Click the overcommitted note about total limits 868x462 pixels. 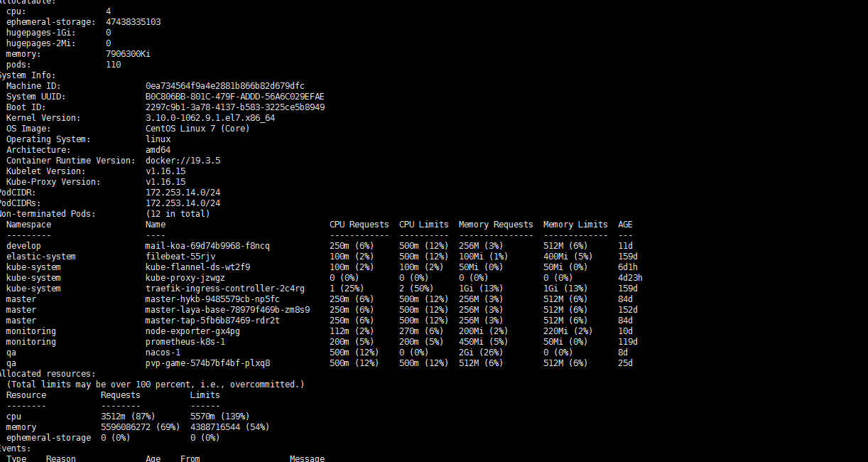pyautogui.click(x=156, y=385)
